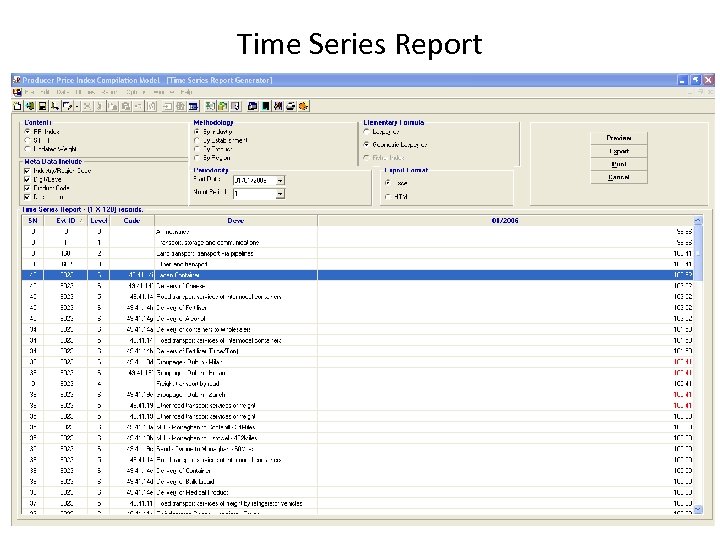Choose the By Product methodology
This screenshot has width=720, height=540.
click(197, 149)
